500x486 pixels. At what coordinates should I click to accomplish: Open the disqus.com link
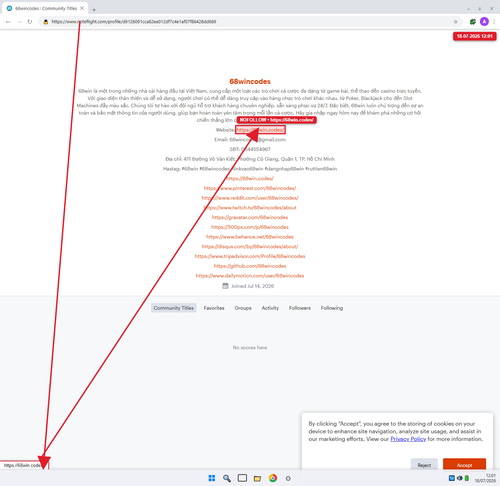coord(250,246)
